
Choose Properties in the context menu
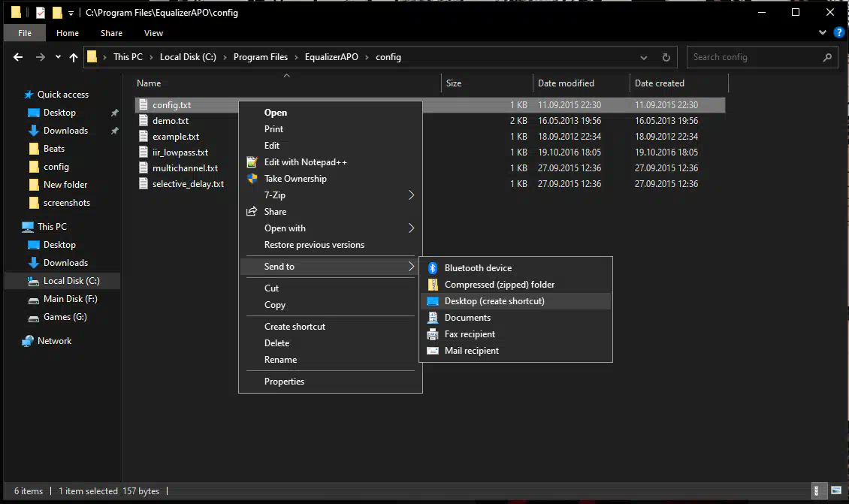pyautogui.click(x=331, y=382)
